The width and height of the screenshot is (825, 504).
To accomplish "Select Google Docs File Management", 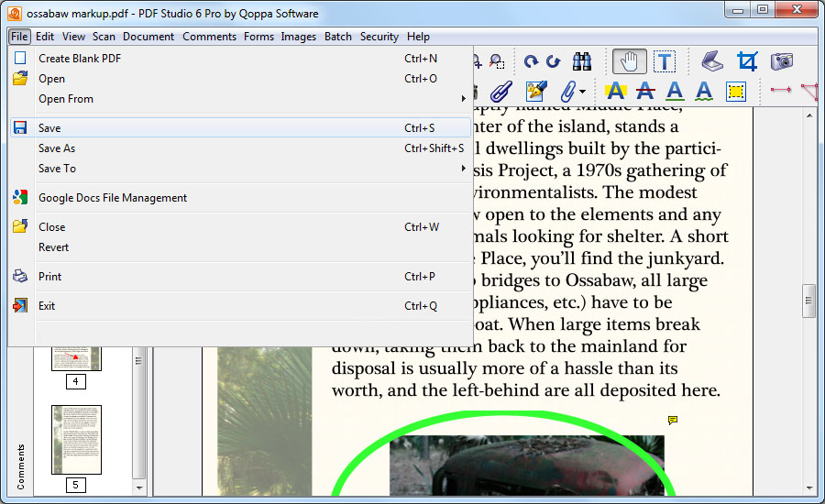I will tap(240, 198).
